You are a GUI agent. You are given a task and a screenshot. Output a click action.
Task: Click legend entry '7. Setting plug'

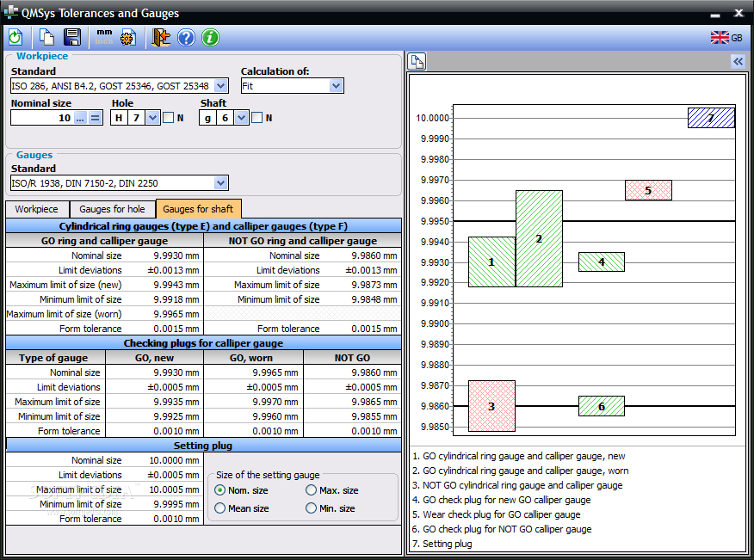[x=442, y=544]
